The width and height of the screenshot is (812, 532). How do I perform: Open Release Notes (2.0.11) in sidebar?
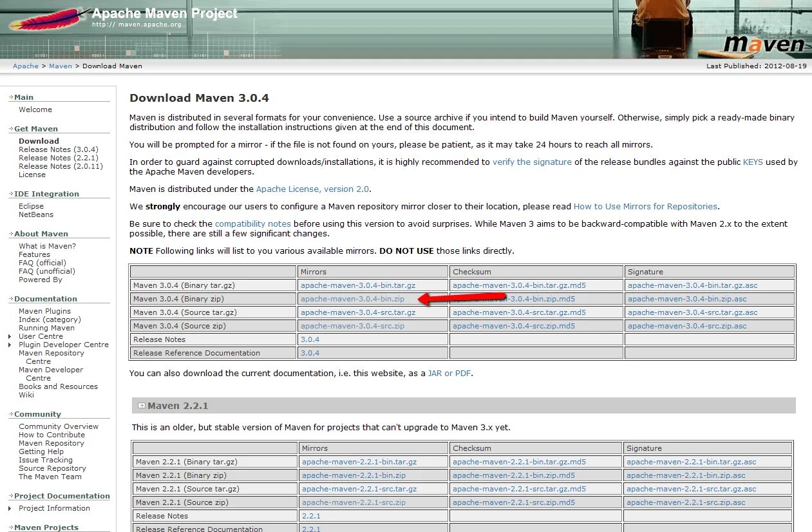pyautogui.click(x=61, y=166)
